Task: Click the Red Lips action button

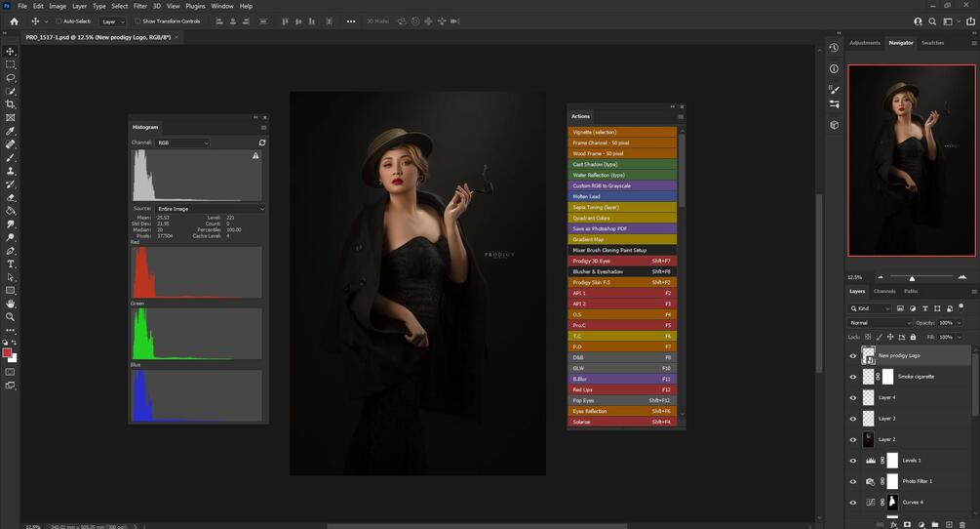Action: pos(622,389)
